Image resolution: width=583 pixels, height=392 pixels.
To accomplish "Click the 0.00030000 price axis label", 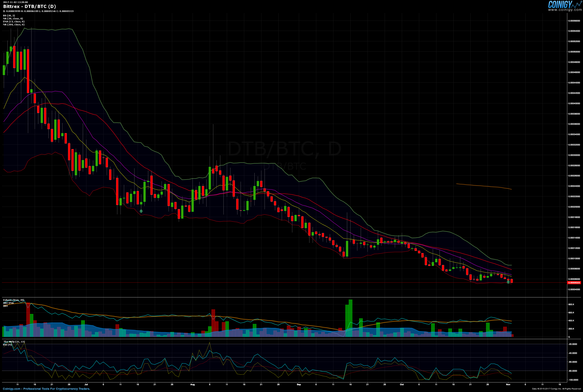I will (x=574, y=155).
